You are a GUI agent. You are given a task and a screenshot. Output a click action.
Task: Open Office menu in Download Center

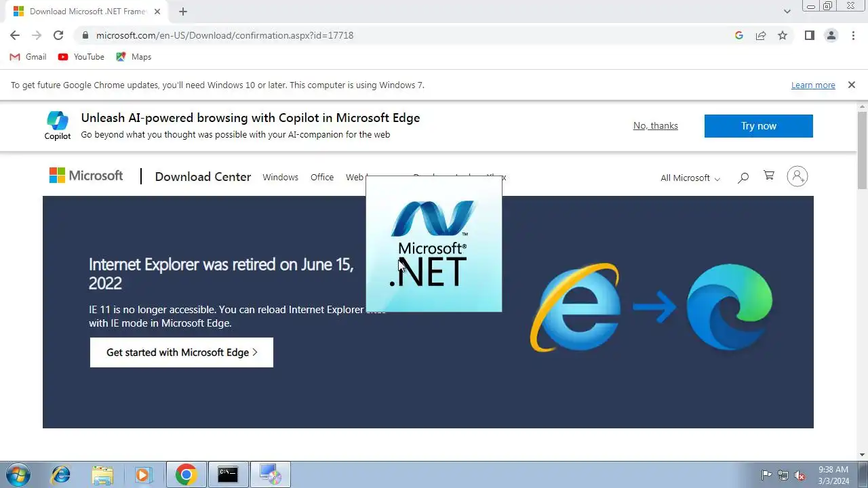(322, 178)
